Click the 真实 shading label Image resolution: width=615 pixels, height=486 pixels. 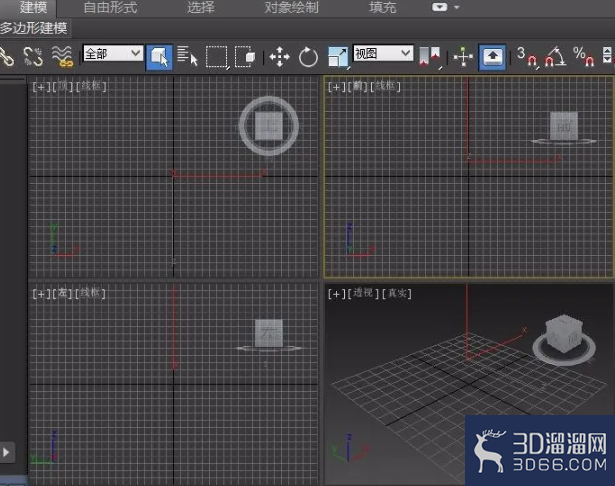tap(397, 293)
